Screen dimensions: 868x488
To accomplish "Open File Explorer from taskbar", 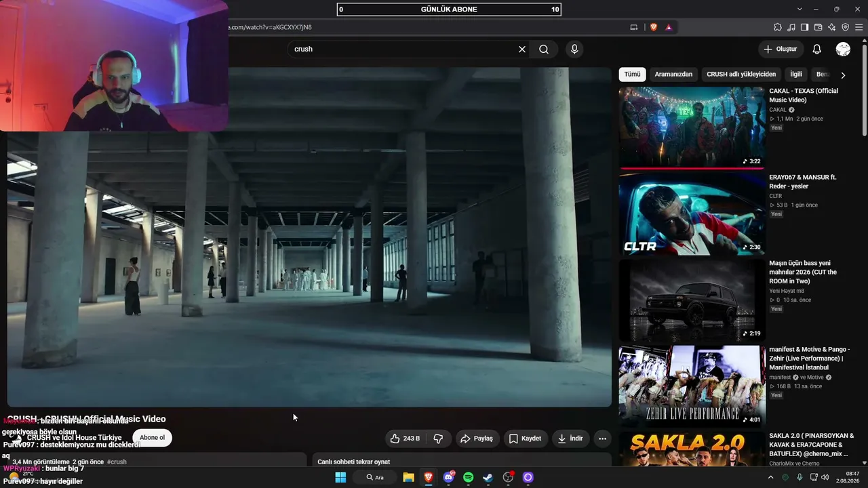I will coord(408,477).
